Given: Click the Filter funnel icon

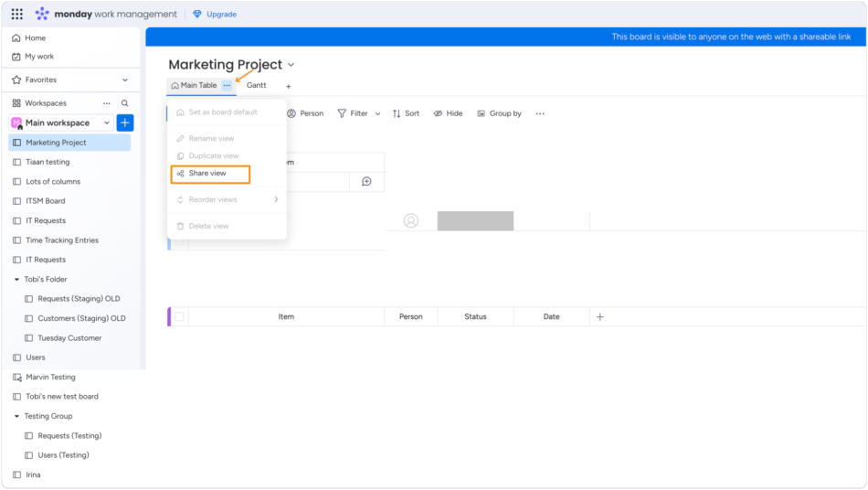Looking at the screenshot, I should point(342,113).
